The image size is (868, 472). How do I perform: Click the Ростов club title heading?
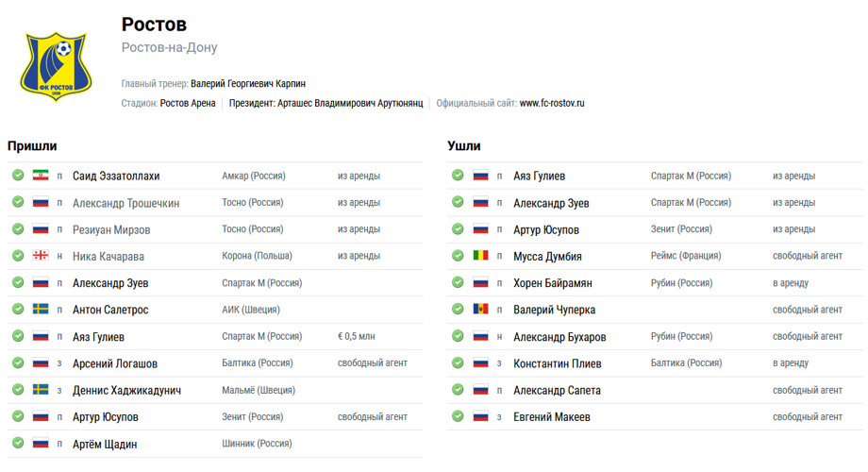coord(154,25)
